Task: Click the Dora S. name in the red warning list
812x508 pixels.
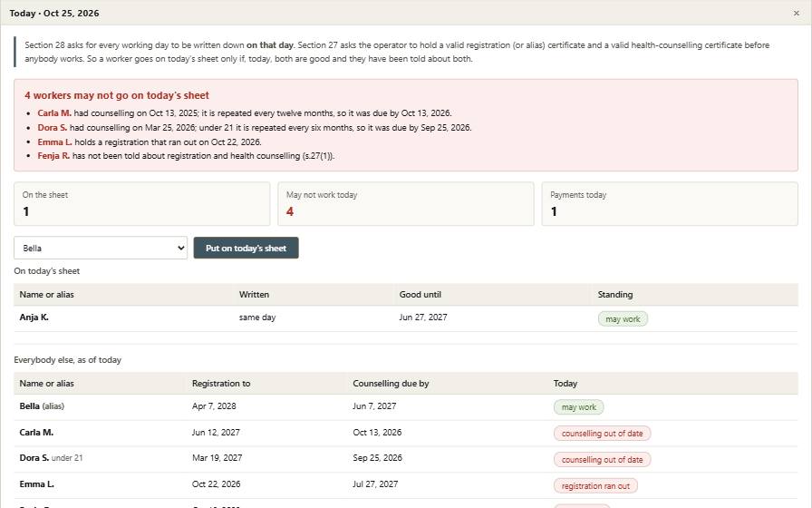Action: coord(53,128)
